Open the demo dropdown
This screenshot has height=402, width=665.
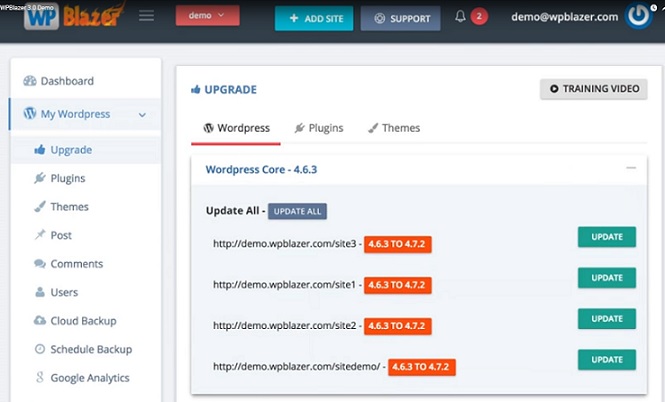pyautogui.click(x=207, y=16)
